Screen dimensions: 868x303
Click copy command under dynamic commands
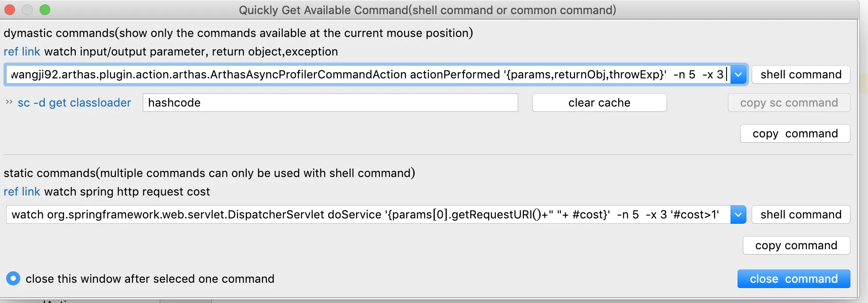point(795,133)
